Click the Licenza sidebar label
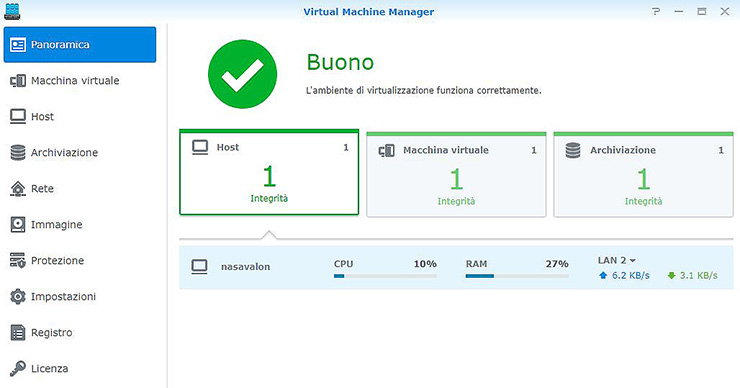This screenshot has width=740, height=388. (x=49, y=369)
